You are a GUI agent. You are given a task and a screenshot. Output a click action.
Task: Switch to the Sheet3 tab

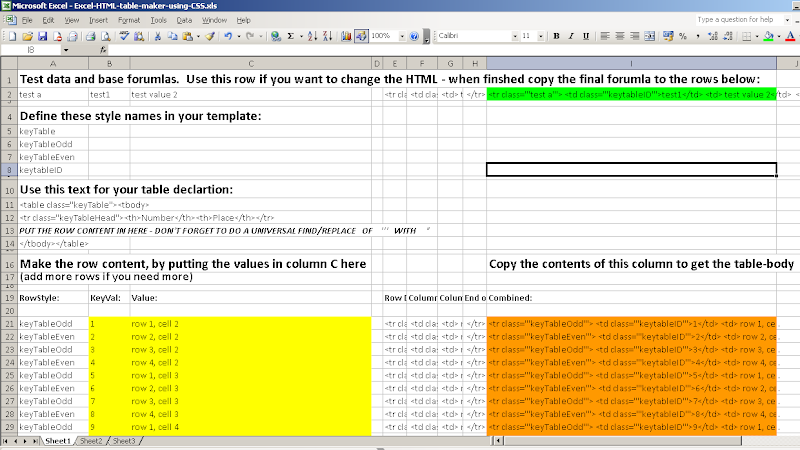click(x=124, y=441)
